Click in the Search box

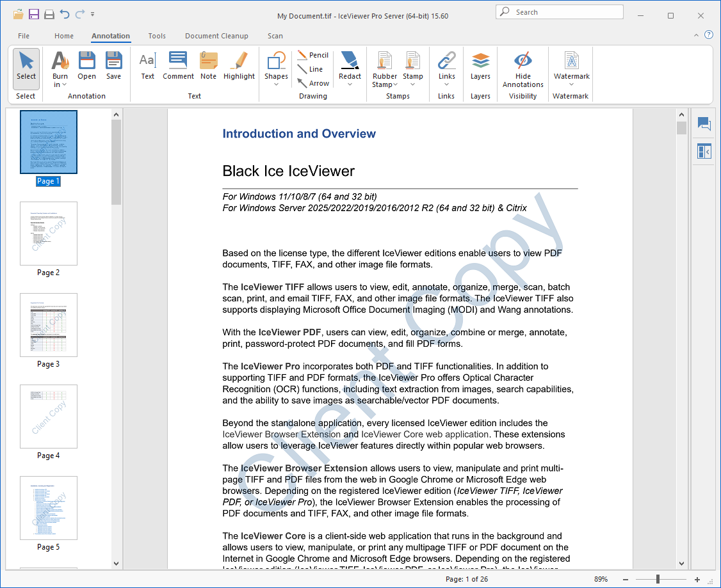(x=560, y=12)
